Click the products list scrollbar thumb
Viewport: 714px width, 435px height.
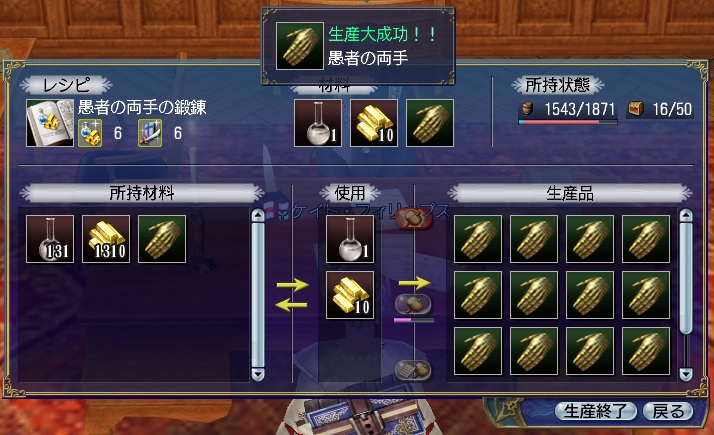[686, 279]
